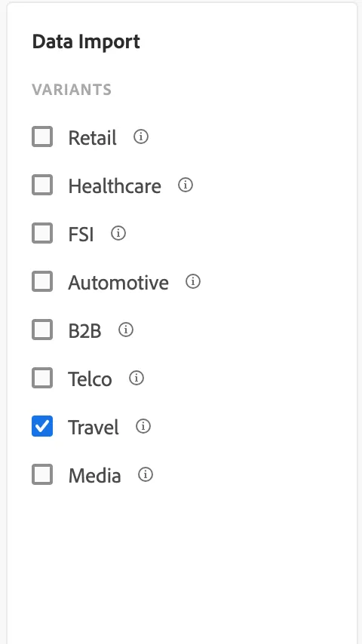Check the Telco checkbox

pos(42,378)
